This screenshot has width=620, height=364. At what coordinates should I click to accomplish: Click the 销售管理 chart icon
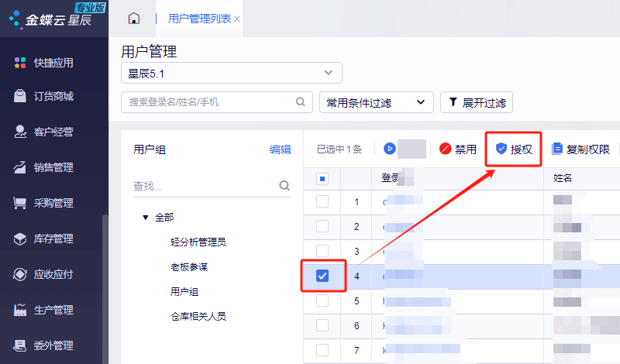coord(20,167)
